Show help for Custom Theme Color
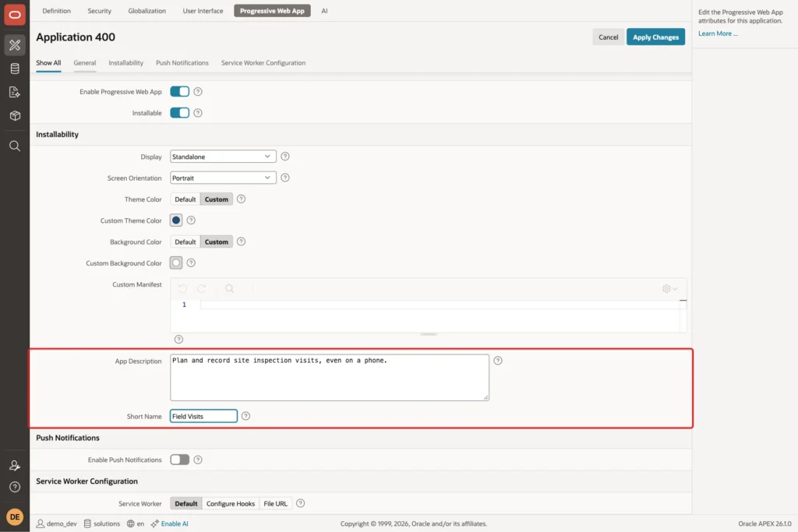 (x=191, y=220)
